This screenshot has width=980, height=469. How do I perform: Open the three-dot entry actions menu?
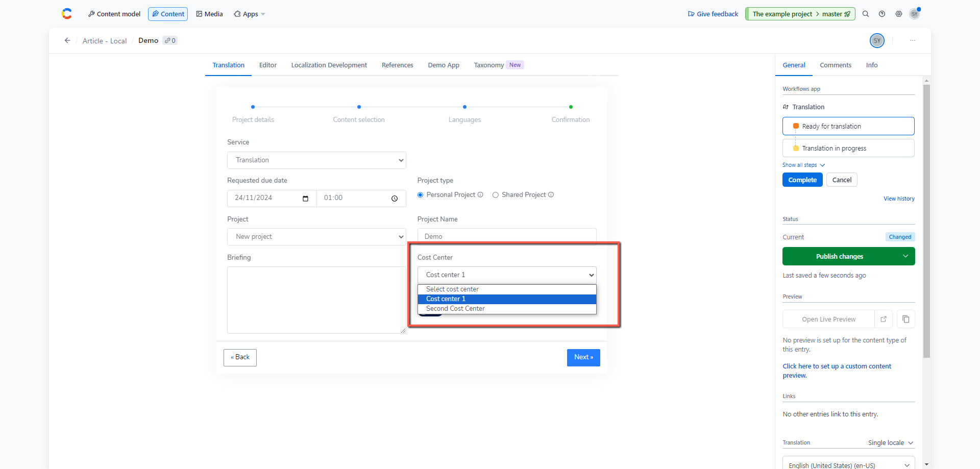[x=913, y=40]
